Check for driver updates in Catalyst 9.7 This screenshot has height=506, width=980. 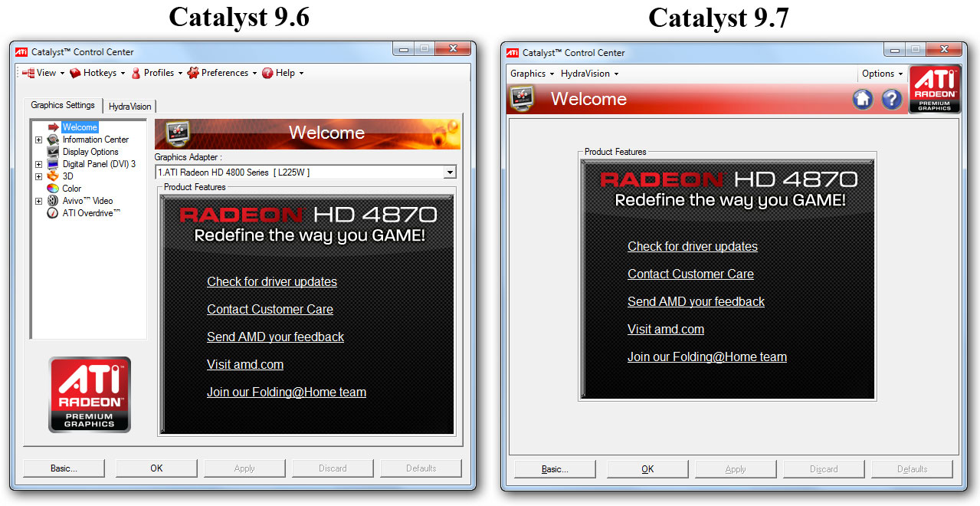(693, 246)
